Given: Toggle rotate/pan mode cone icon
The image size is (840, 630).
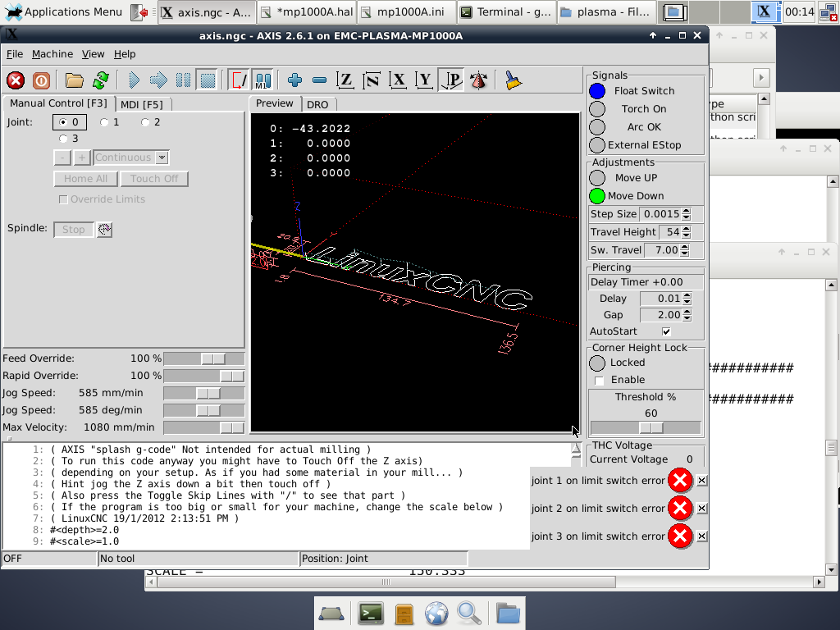Looking at the screenshot, I should tap(478, 81).
